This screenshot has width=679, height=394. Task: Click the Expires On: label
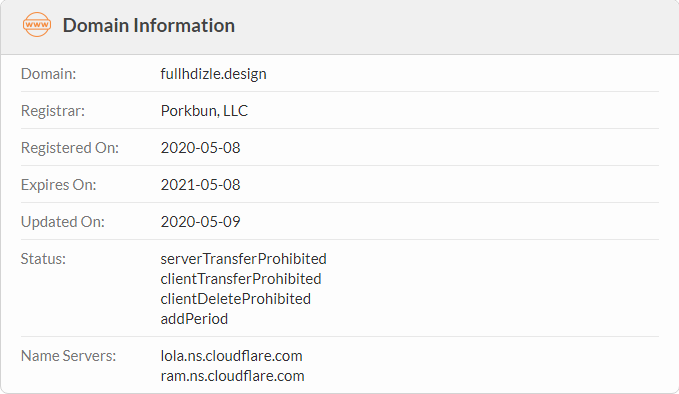point(58,185)
